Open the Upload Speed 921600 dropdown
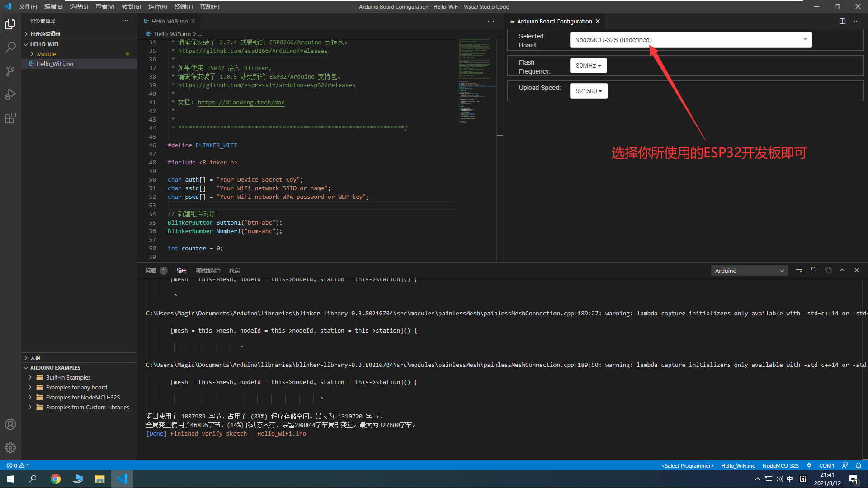This screenshot has height=488, width=868. pyautogui.click(x=589, y=91)
